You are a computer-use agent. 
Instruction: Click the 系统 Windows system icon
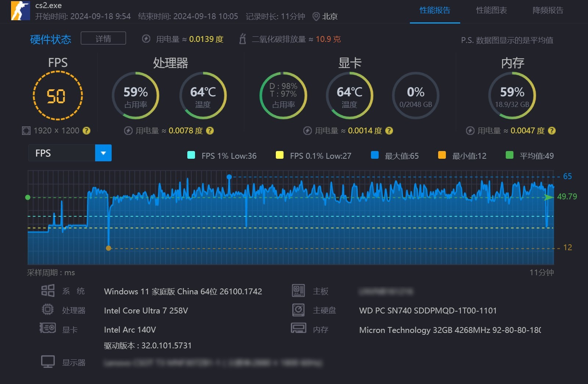click(x=48, y=290)
